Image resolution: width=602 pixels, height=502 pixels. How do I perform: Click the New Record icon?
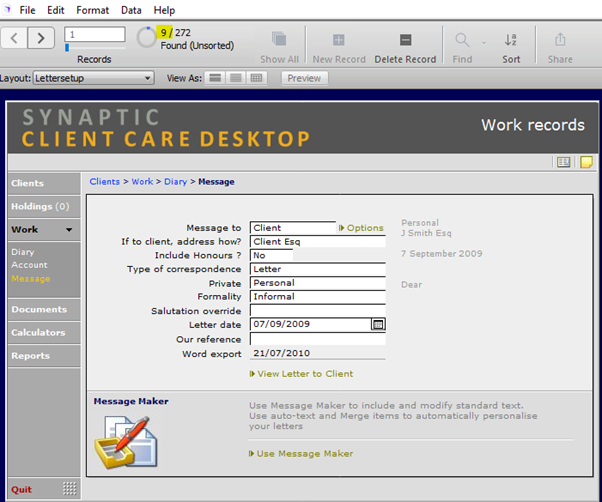pyautogui.click(x=339, y=40)
